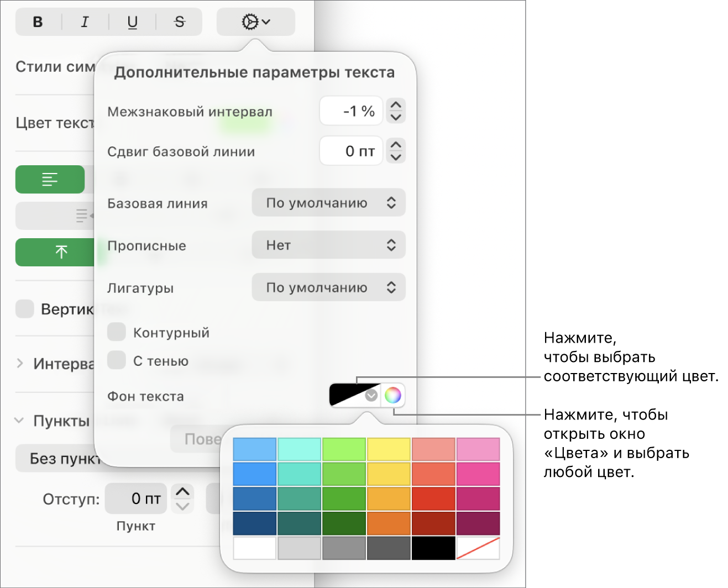Pick the turquoise swatch in second row
The image size is (728, 588).
click(x=300, y=474)
